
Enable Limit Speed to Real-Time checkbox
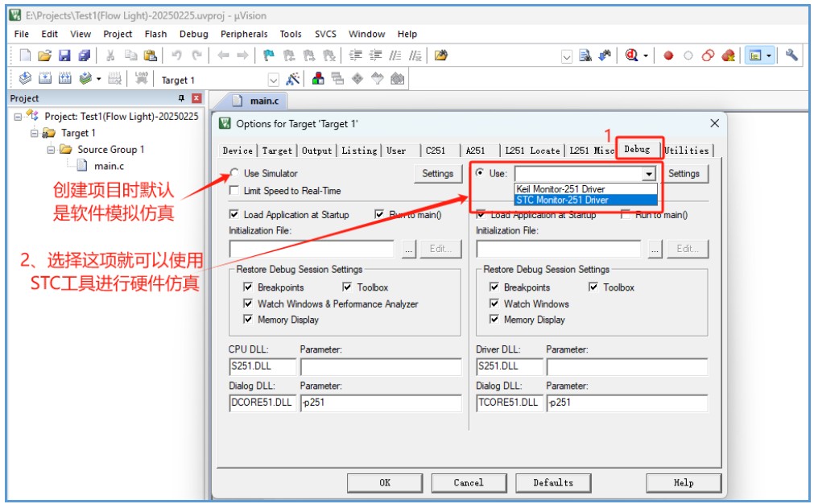click(234, 191)
